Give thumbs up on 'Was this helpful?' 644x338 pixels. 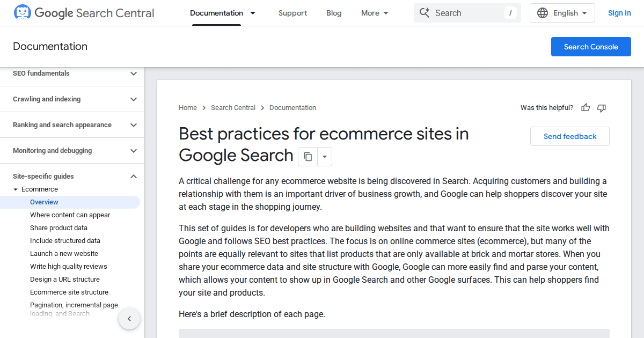tap(585, 107)
